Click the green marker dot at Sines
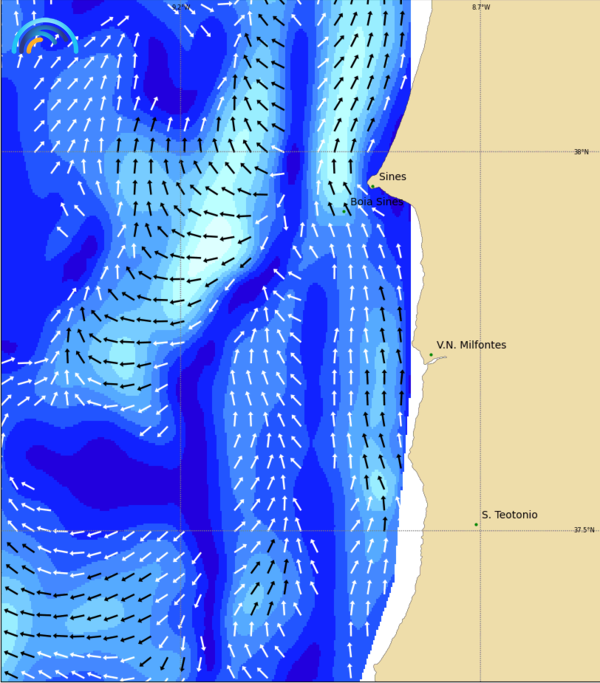Screen dimensions: 600x683 coord(372,185)
